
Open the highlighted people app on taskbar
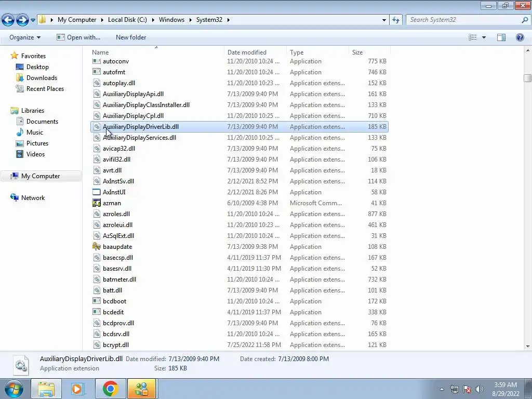coord(141,389)
